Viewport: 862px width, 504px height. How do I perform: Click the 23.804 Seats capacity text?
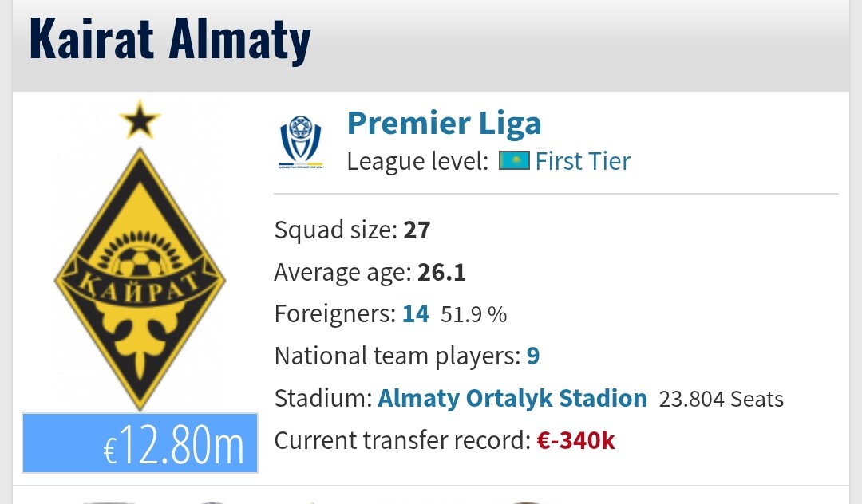[722, 400]
